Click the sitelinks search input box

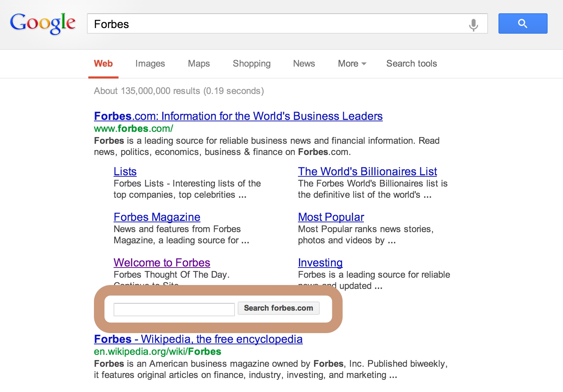coord(174,309)
